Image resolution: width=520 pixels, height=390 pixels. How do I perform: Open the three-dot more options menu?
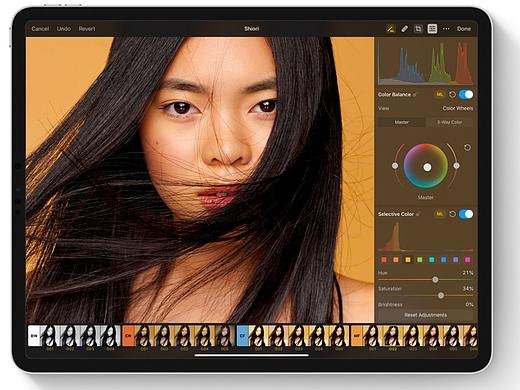coord(446,29)
